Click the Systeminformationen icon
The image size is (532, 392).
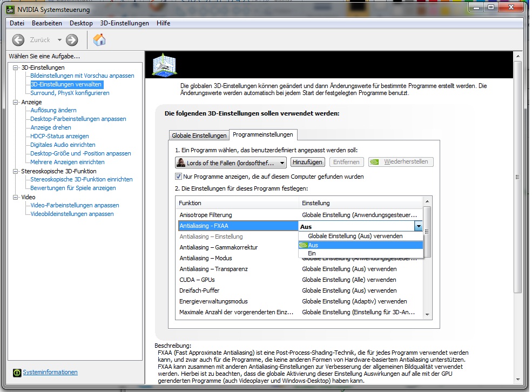[17, 373]
